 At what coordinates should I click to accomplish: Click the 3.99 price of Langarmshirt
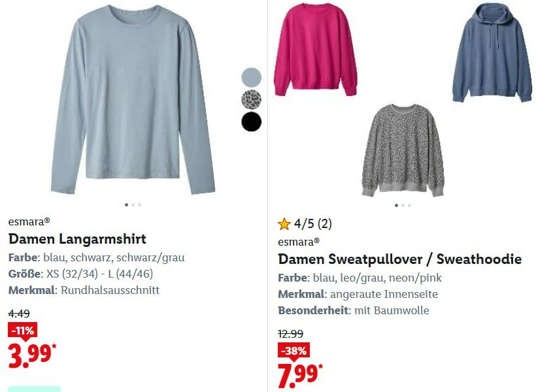(x=32, y=355)
